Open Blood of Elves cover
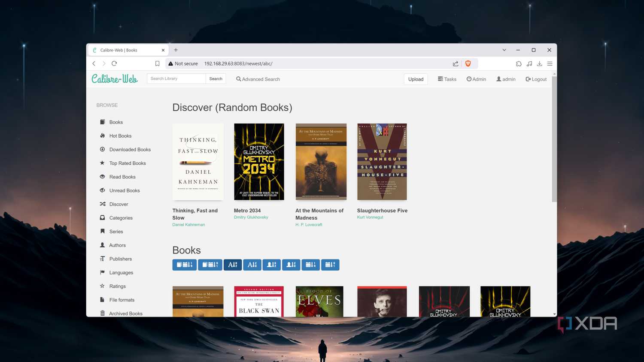 [x=319, y=302]
